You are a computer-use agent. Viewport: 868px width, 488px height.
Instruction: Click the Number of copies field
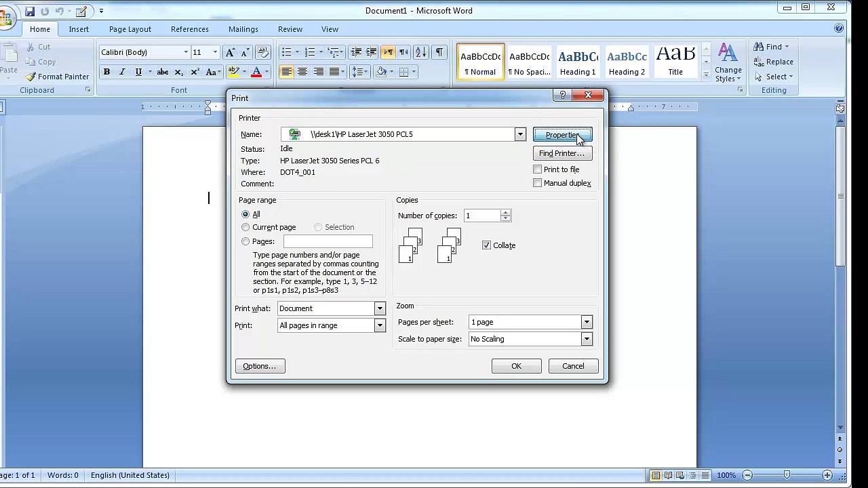482,216
